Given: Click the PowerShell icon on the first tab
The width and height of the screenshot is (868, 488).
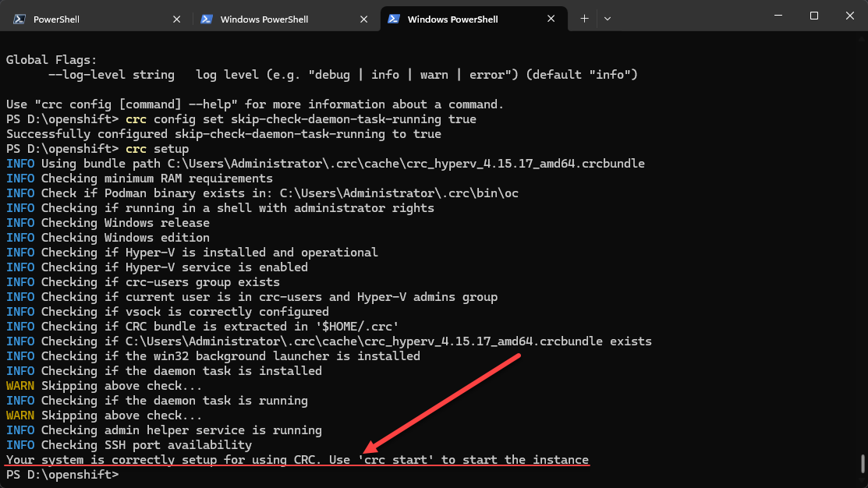Looking at the screenshot, I should point(19,19).
